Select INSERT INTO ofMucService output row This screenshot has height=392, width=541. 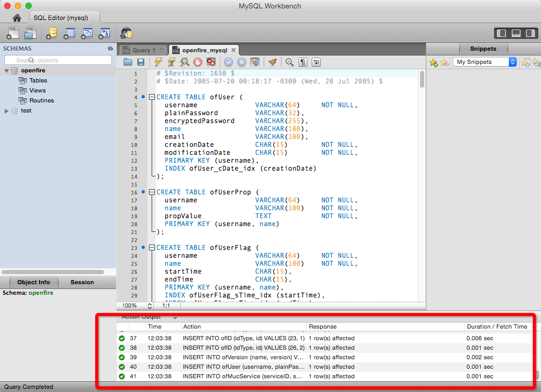324,376
